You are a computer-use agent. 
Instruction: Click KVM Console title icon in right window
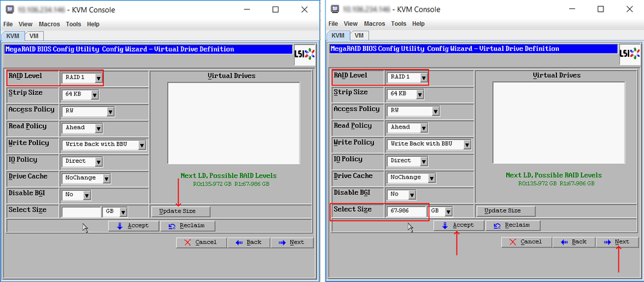pos(335,9)
